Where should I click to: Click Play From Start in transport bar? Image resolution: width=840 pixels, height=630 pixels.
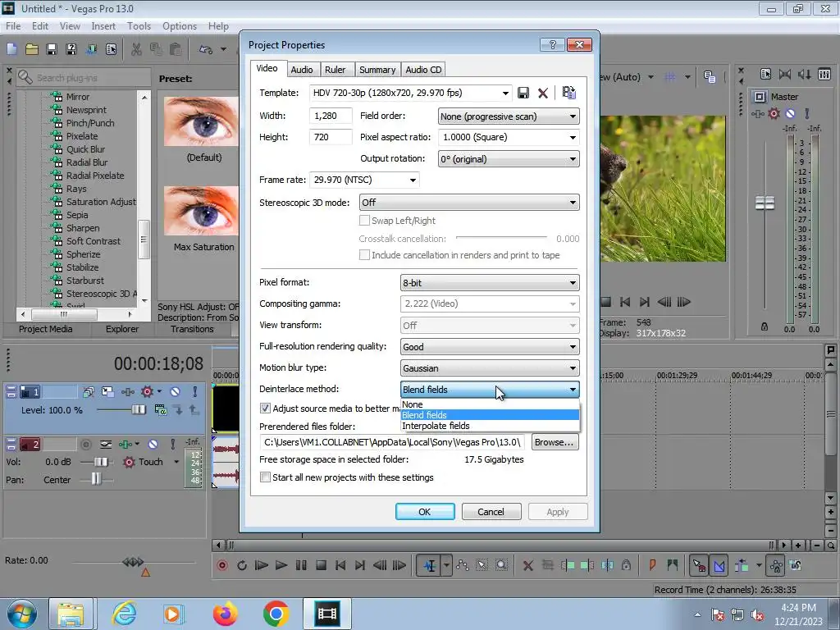[262, 565]
